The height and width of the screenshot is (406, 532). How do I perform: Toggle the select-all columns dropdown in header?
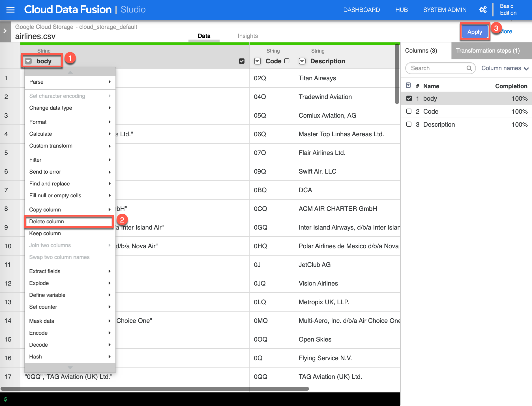408,85
